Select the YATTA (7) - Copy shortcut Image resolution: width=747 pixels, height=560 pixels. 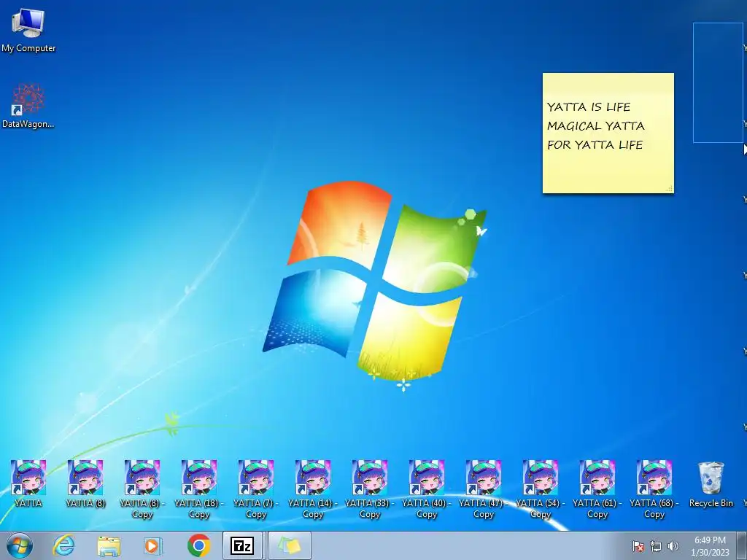coord(256,489)
